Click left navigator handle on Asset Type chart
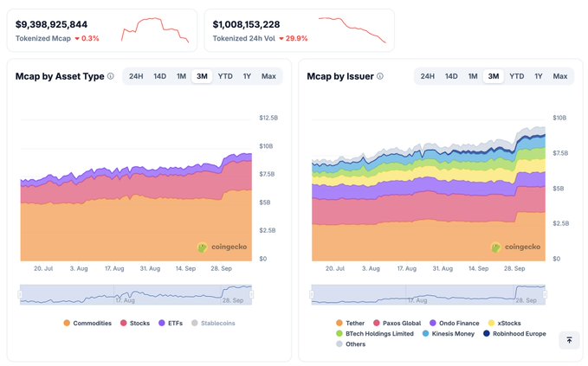The height and width of the screenshot is (366, 588). 20,294
